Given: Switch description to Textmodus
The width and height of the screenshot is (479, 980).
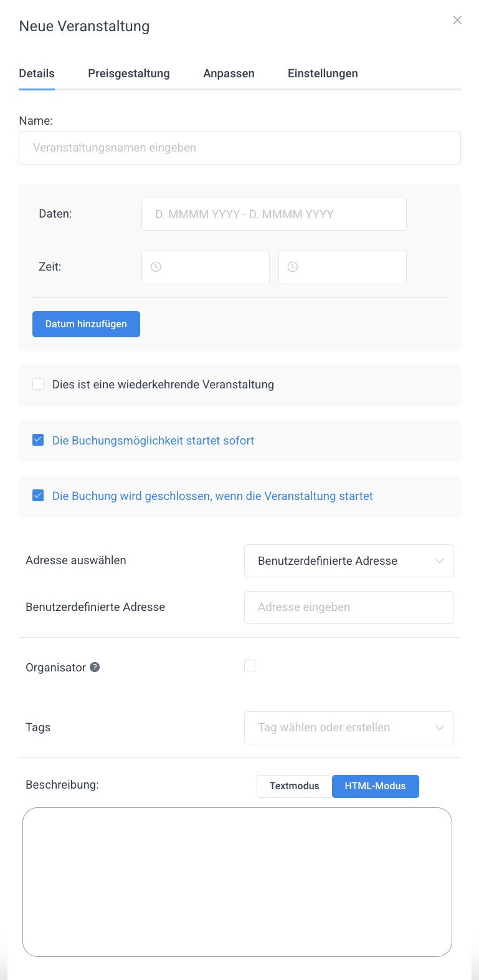Looking at the screenshot, I should pos(294,786).
